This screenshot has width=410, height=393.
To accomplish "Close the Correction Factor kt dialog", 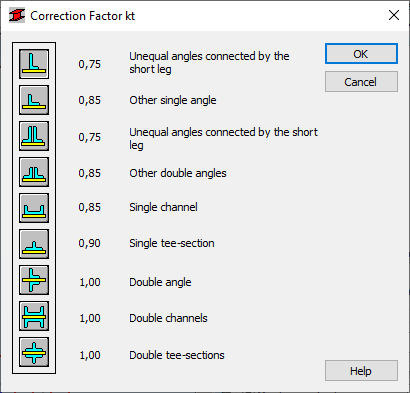I will 394,15.
